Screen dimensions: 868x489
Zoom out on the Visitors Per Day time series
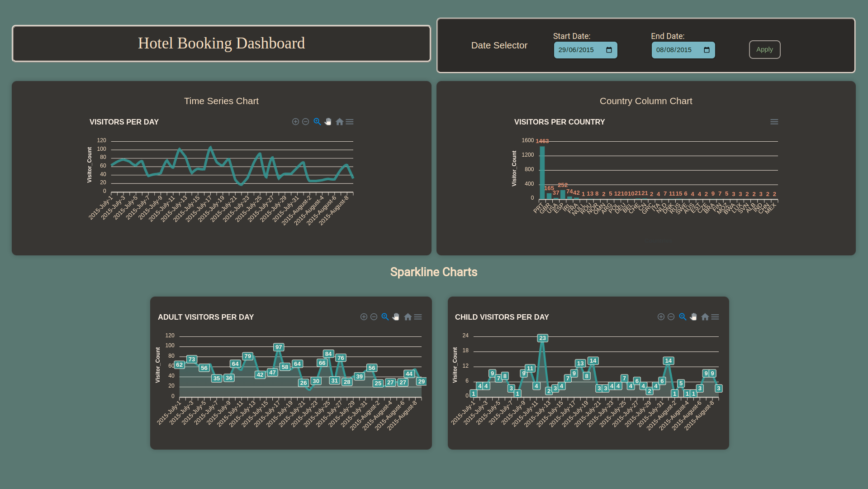[x=305, y=121]
